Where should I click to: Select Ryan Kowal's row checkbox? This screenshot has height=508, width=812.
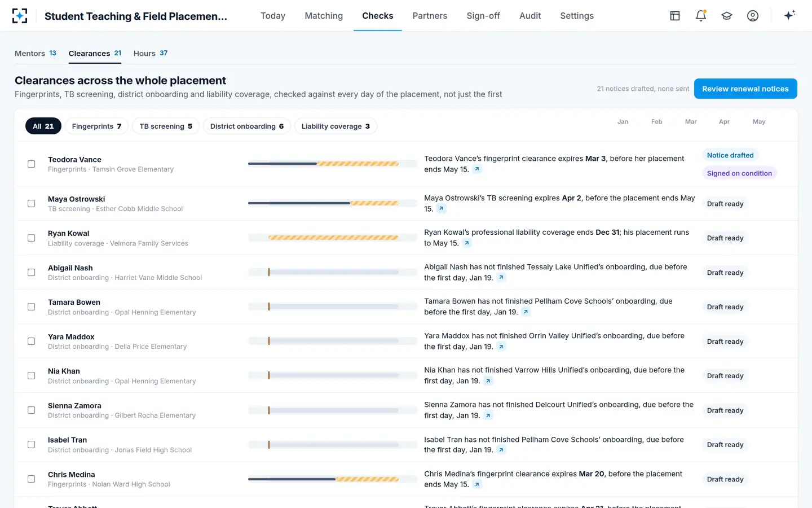coord(32,238)
